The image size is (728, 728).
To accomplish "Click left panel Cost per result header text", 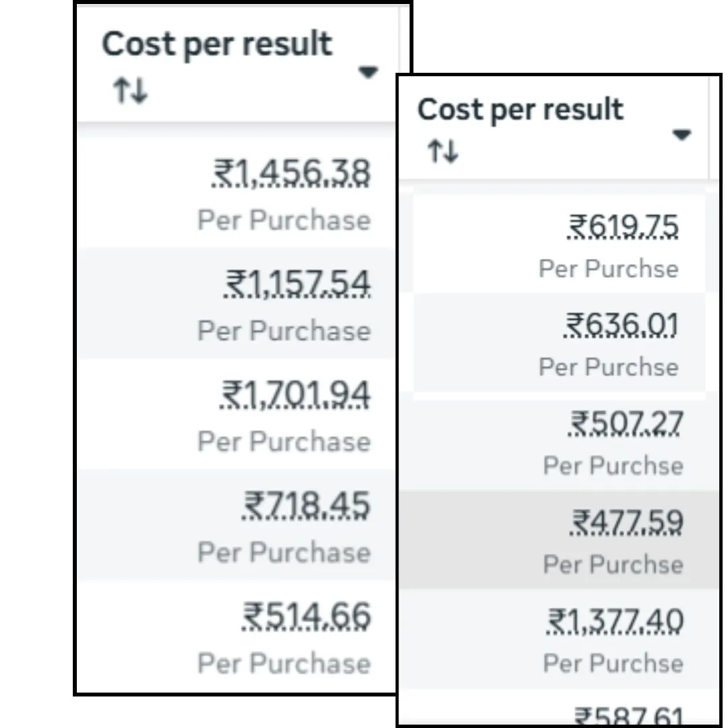I will pyautogui.click(x=216, y=44).
